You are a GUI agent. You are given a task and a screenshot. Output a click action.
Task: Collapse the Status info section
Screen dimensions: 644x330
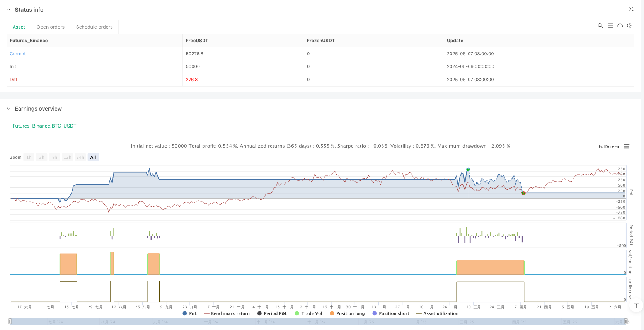point(9,10)
